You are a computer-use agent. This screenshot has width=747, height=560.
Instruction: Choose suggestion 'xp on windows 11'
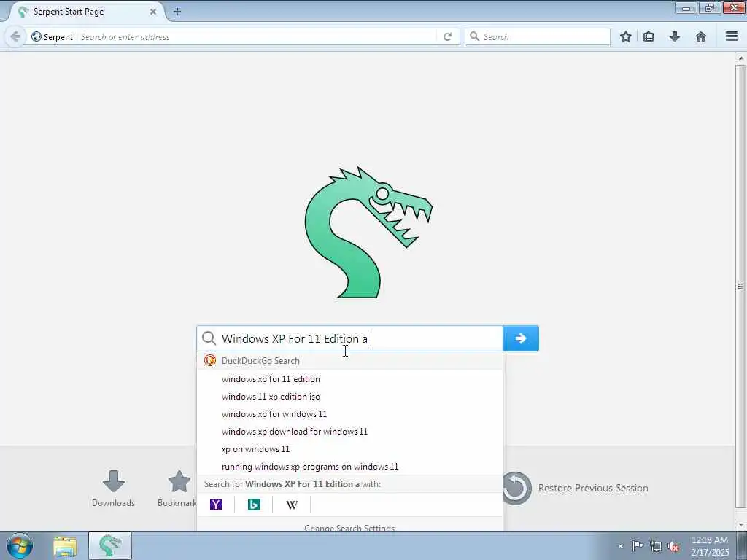click(349, 449)
